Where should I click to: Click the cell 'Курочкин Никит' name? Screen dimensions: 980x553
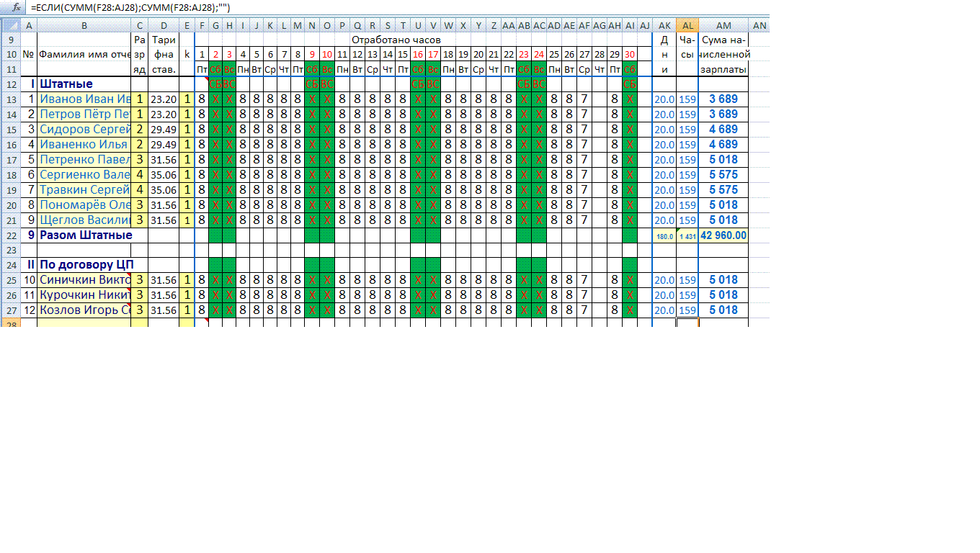click(84, 295)
